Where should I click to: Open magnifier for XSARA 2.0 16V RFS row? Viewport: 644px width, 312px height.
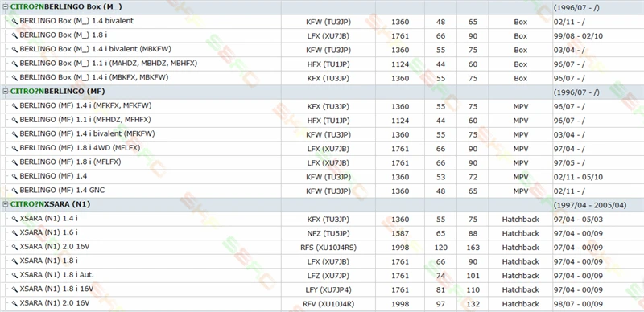coord(14,247)
